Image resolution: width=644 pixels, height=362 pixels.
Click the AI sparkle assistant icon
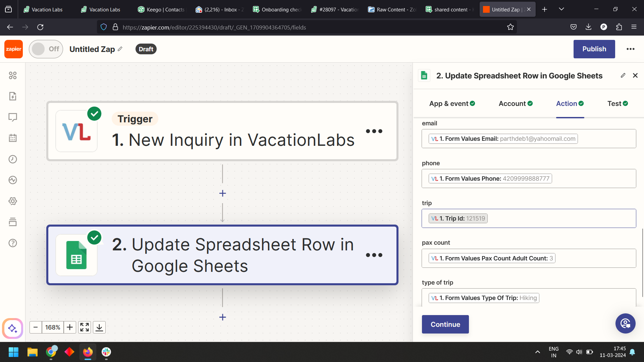click(x=13, y=328)
